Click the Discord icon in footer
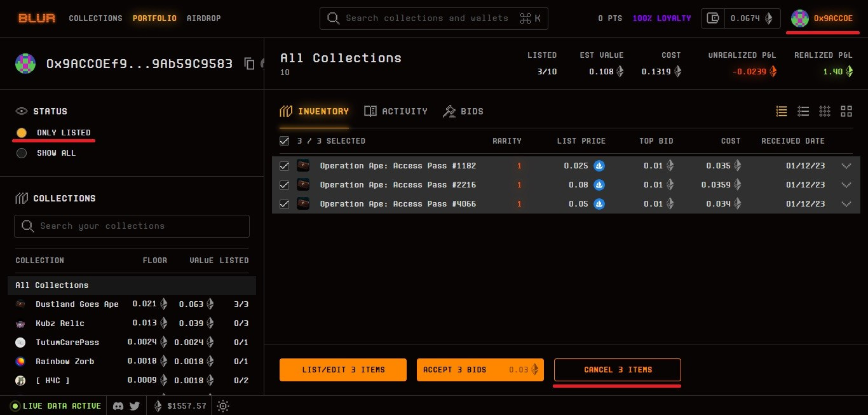868x415 pixels. point(118,406)
